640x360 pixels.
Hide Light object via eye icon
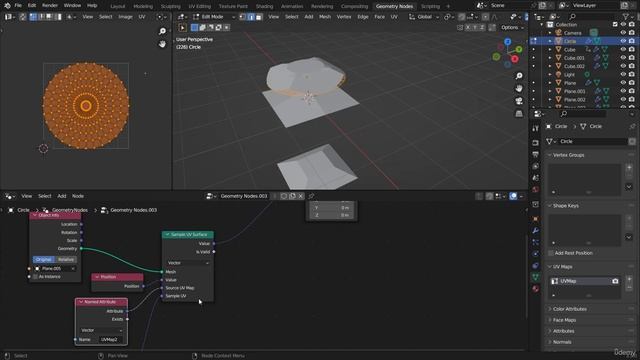623,74
